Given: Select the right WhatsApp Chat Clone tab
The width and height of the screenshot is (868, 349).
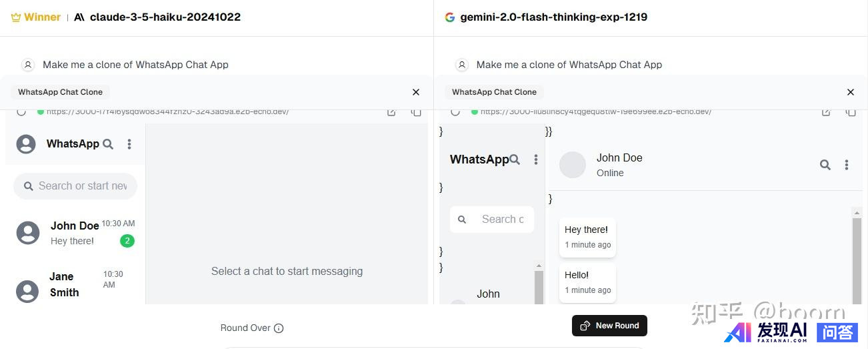Looking at the screenshot, I should tap(495, 92).
